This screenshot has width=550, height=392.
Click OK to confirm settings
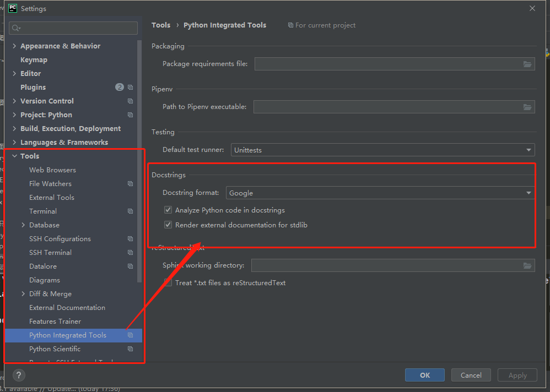point(425,375)
